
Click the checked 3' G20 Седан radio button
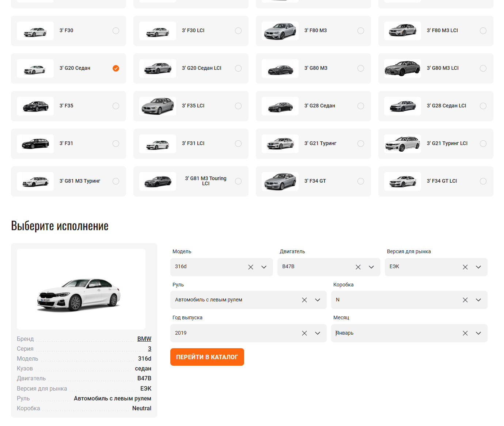click(x=116, y=68)
